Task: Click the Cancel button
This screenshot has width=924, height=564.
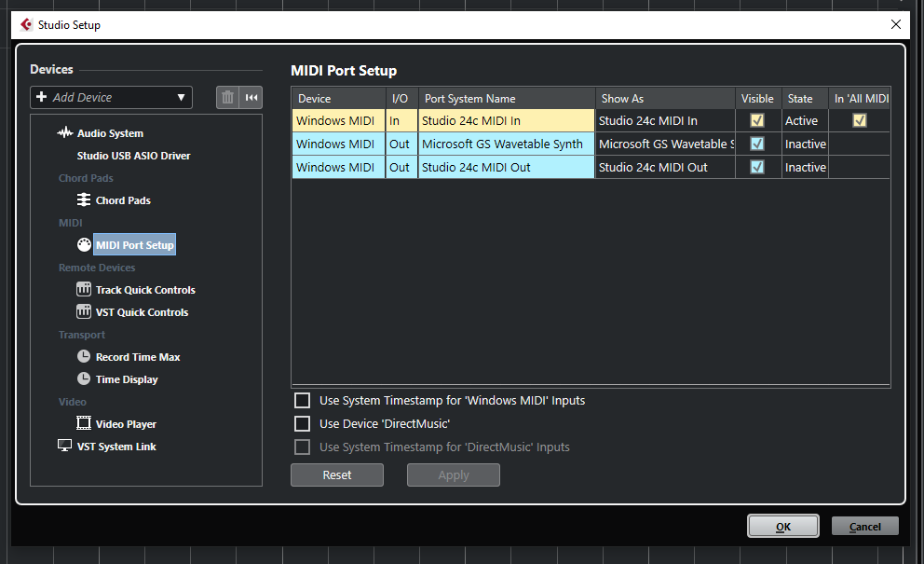Action: [x=865, y=526]
